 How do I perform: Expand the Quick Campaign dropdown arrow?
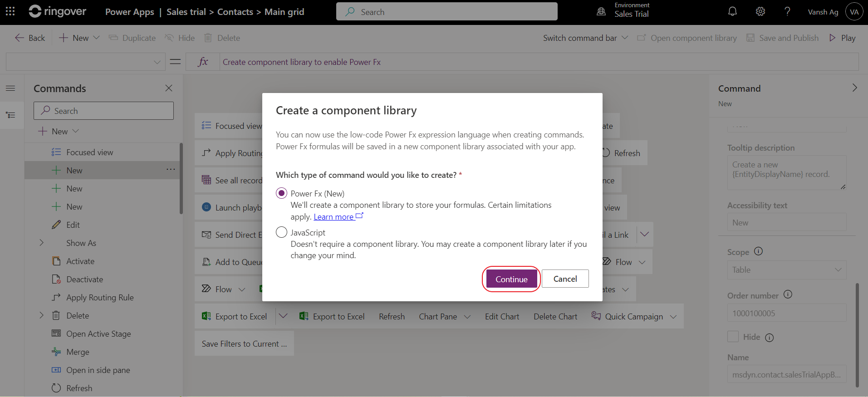(x=673, y=317)
